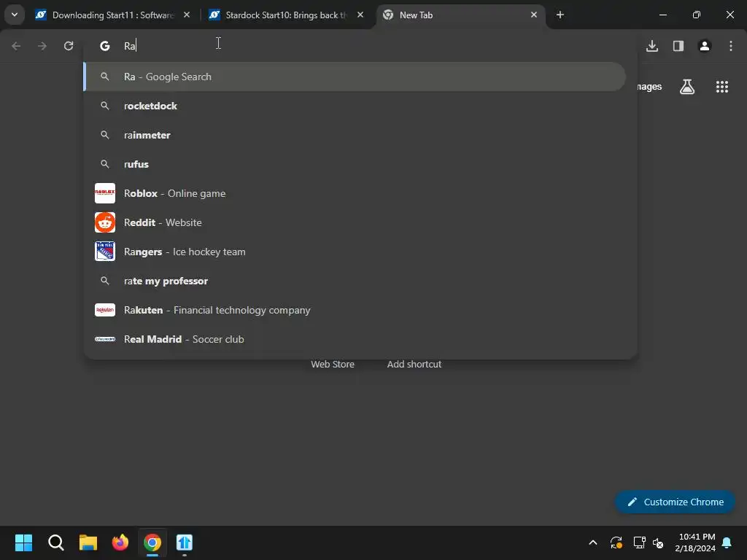Close the Stardock Start10 tab
The image size is (747, 560).
pos(360,15)
